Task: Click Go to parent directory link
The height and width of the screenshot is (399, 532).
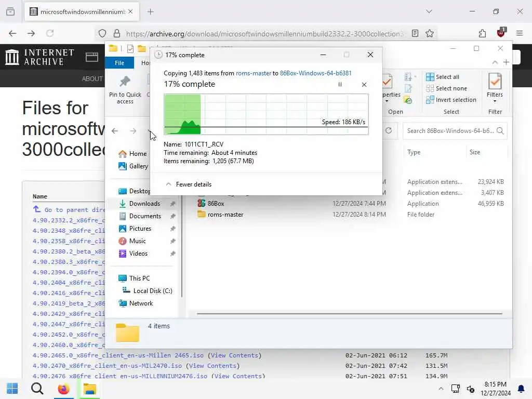Action: [69, 210]
